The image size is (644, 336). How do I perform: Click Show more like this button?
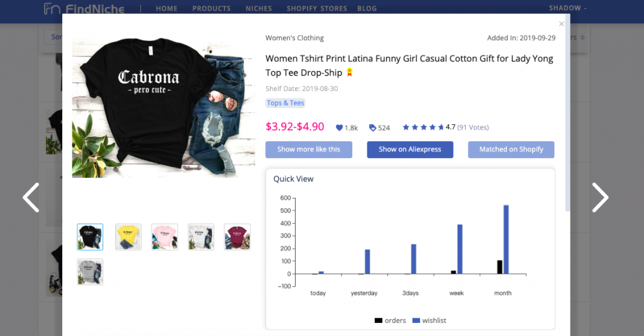click(308, 149)
